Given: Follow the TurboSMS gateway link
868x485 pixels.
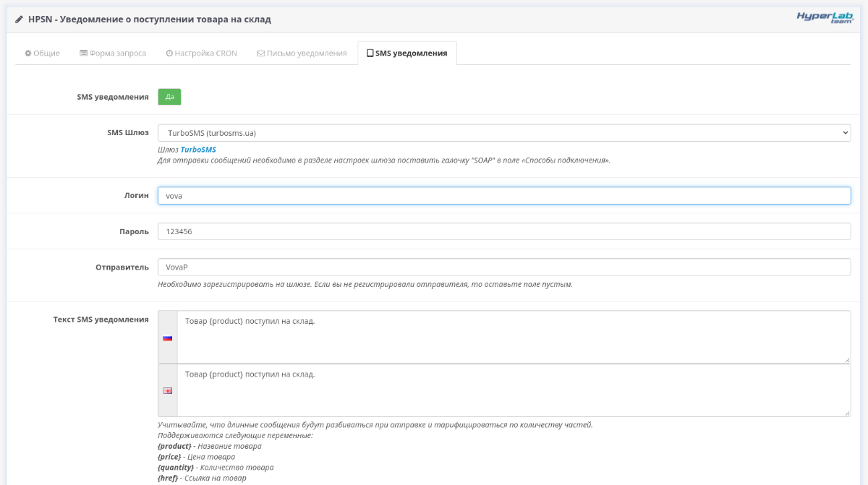Looking at the screenshot, I should tap(198, 150).
